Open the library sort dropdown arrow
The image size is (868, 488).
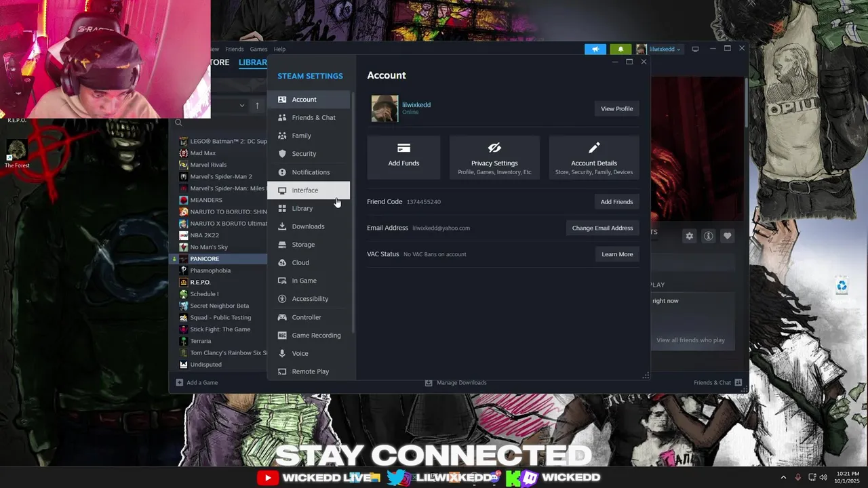241,106
